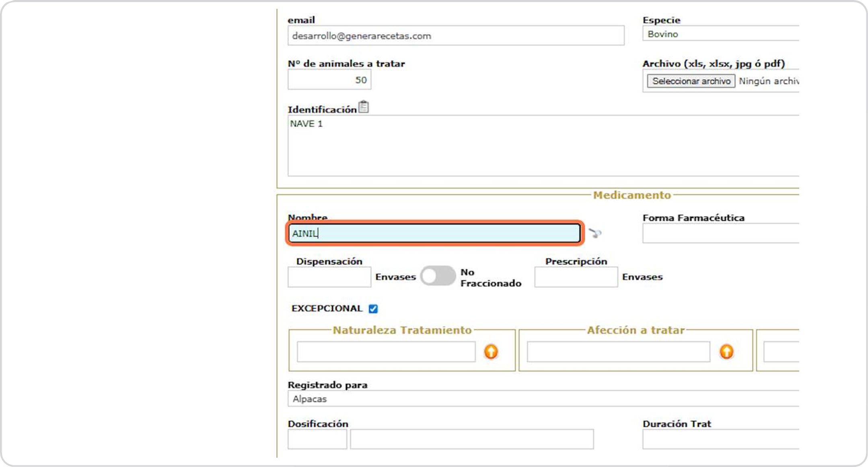
Task: Click the Nº de animales a tratar field
Action: pos(329,80)
